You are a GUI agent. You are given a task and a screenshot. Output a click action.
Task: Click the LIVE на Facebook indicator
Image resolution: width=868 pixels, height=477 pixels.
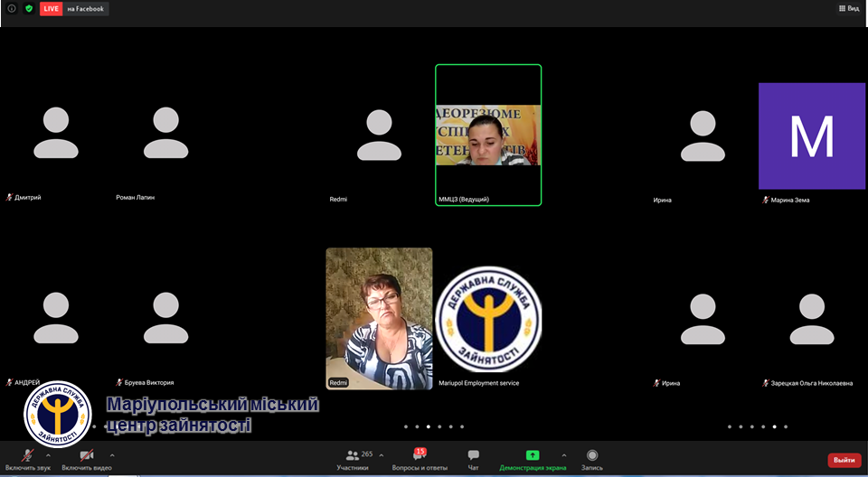point(73,8)
